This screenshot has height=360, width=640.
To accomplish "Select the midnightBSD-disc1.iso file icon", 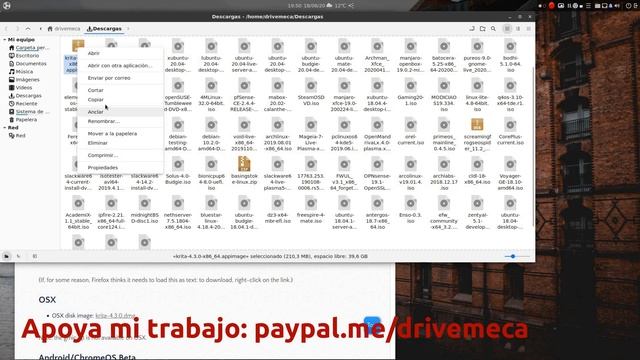I will coord(145,203).
